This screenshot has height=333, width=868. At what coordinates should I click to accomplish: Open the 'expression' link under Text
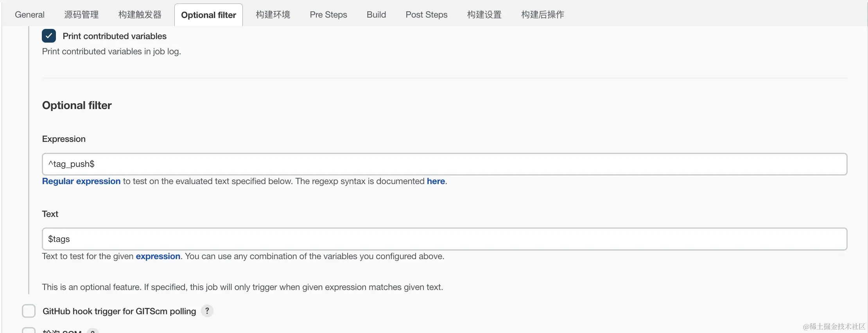[158, 256]
